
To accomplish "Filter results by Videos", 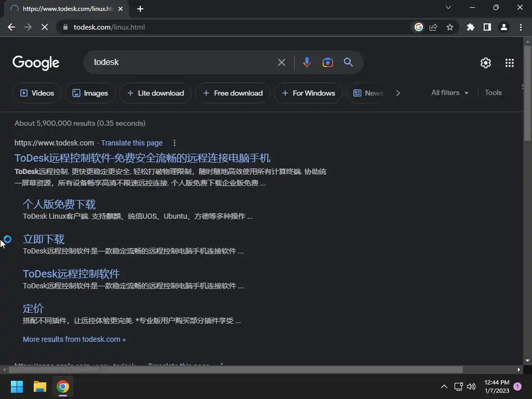I will click(x=37, y=93).
